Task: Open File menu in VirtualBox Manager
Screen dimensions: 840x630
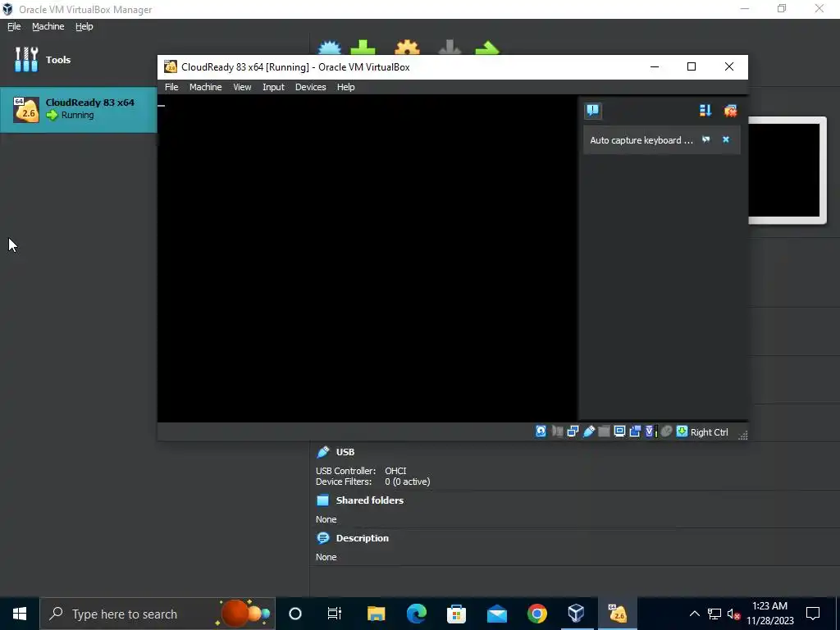Action: [x=14, y=26]
